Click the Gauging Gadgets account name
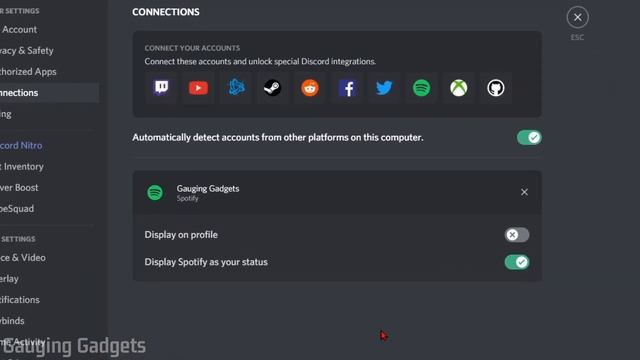Viewport: 640px width, 360px height. pos(208,189)
